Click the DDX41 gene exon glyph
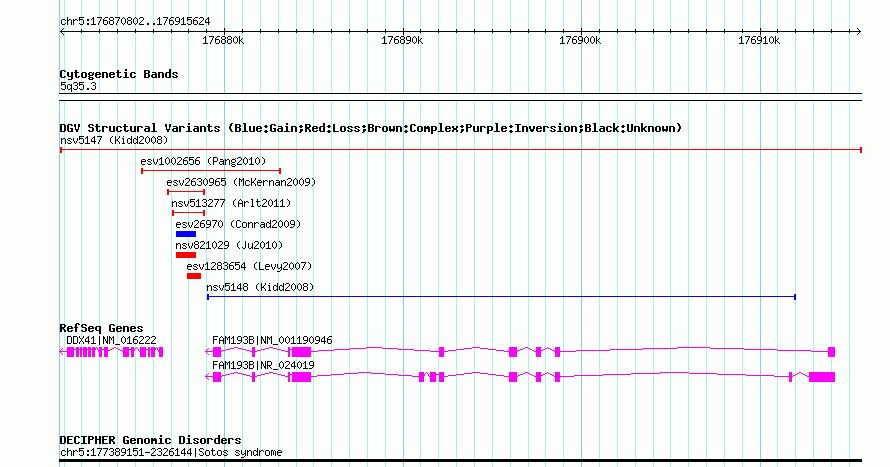890x467 pixels. tap(112, 352)
